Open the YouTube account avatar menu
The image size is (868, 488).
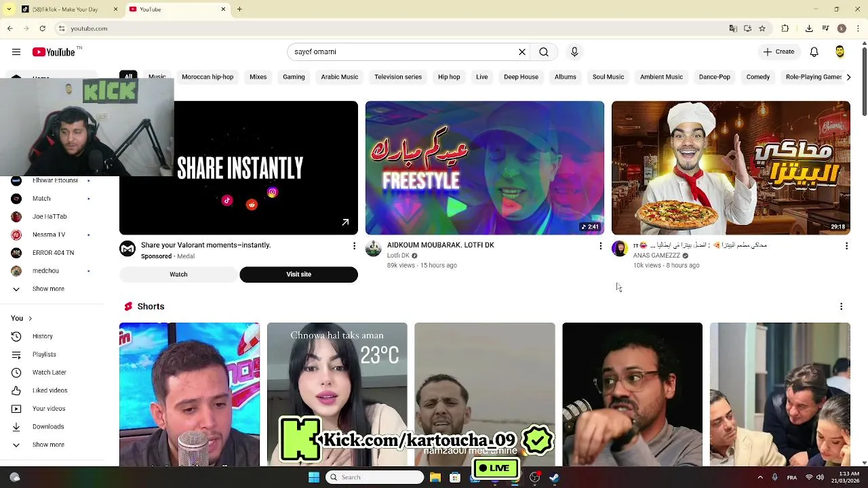coord(840,52)
